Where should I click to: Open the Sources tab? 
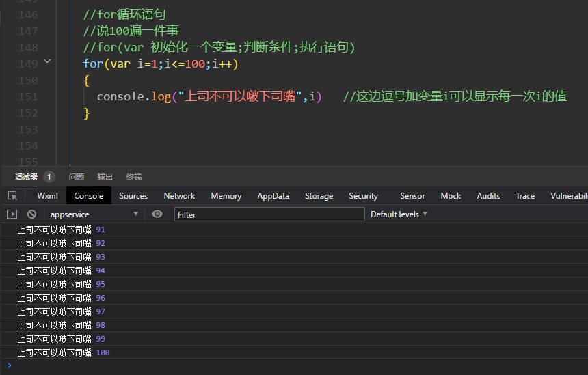[133, 196]
